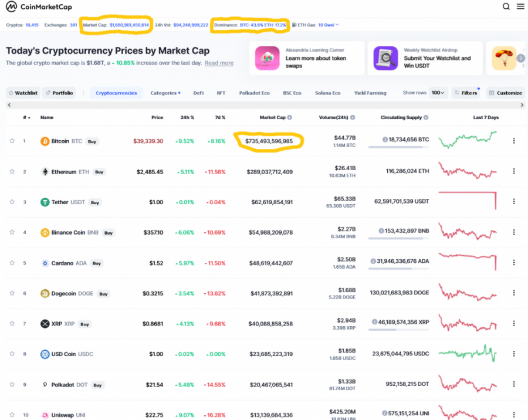Star Dogecoin to add to watchlist

click(x=12, y=293)
